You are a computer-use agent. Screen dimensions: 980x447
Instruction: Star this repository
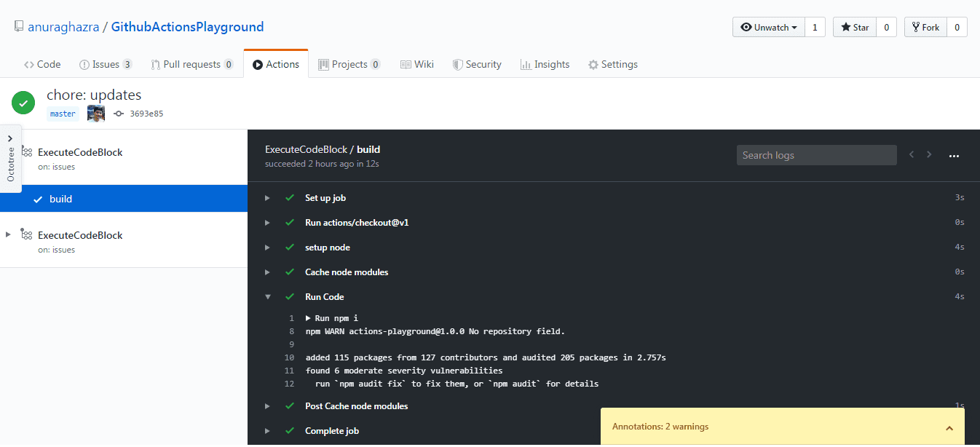click(855, 27)
